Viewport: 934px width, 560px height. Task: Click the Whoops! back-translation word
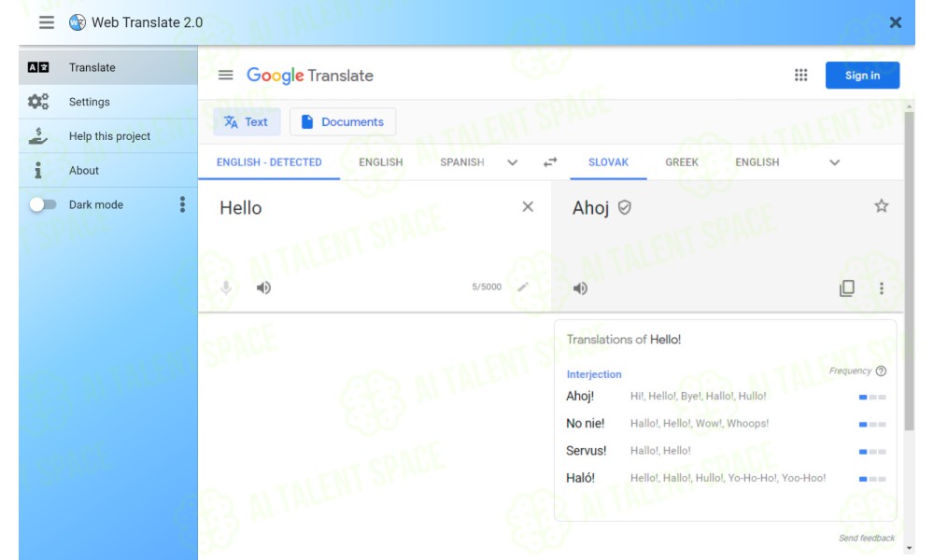tap(747, 424)
